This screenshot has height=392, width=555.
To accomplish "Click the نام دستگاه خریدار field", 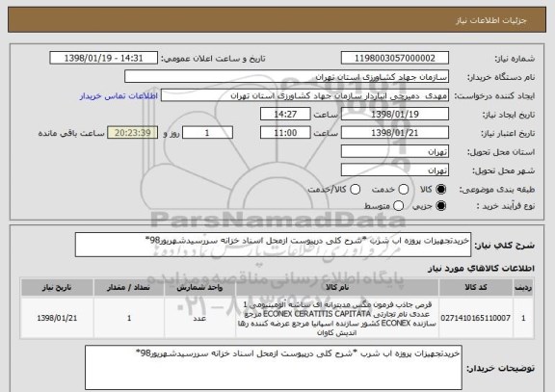I will 287,77.
